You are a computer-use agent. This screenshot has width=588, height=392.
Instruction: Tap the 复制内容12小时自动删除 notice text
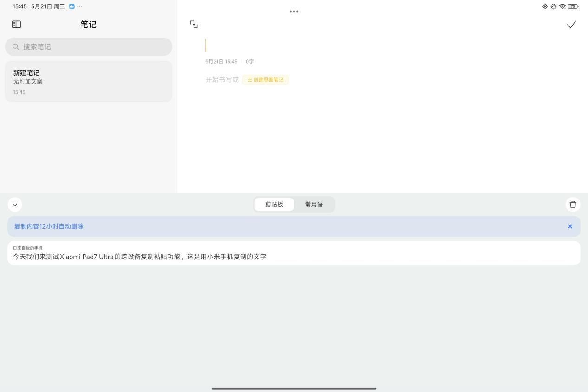49,226
